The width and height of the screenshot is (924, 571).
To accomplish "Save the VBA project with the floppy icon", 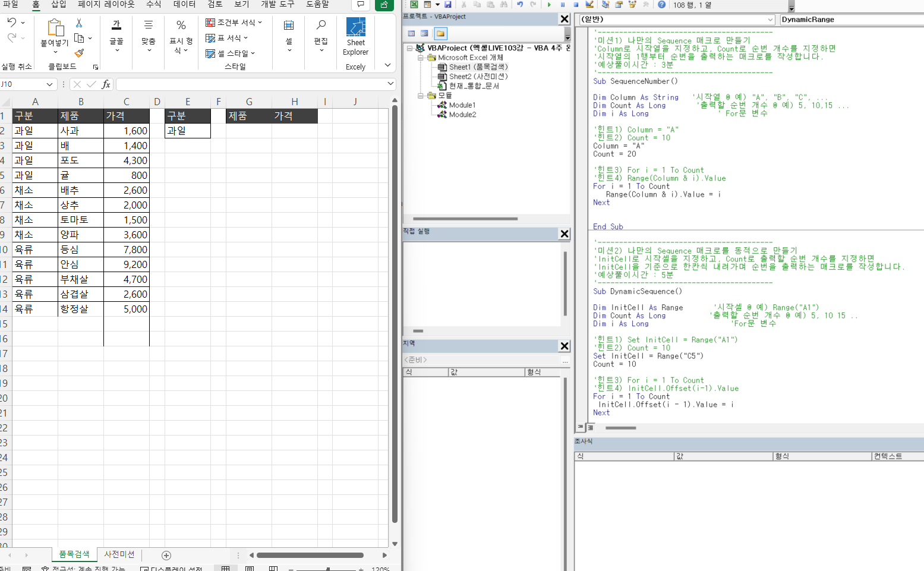I will [448, 4].
